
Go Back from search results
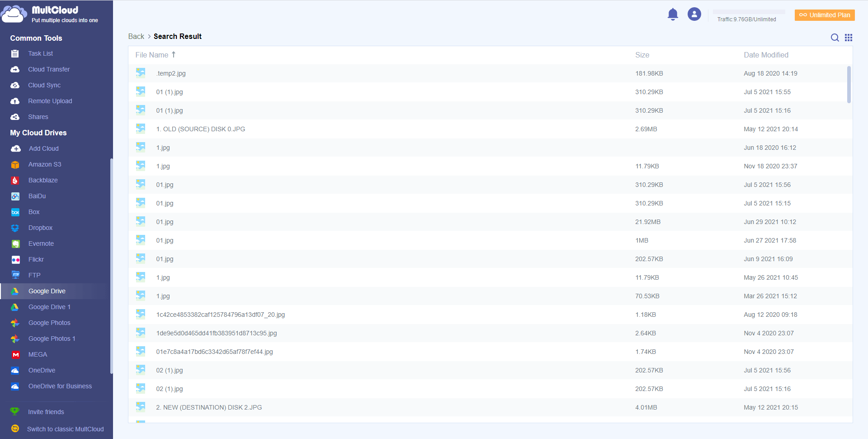pos(136,36)
